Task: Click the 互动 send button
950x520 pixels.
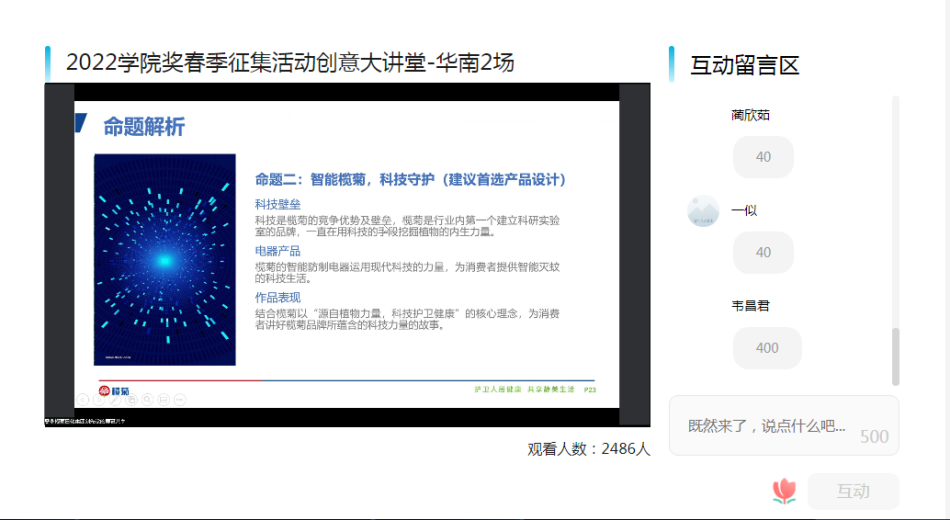Action: click(853, 491)
